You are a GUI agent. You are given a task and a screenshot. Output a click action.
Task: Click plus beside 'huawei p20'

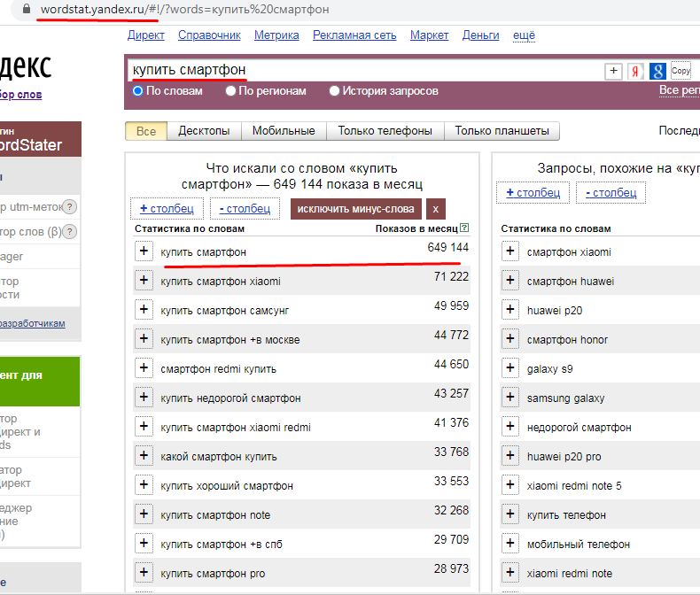510,310
